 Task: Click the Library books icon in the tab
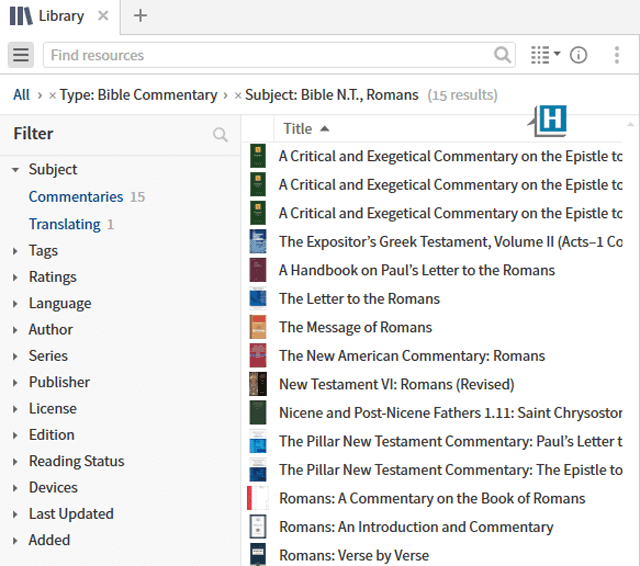tap(21, 16)
